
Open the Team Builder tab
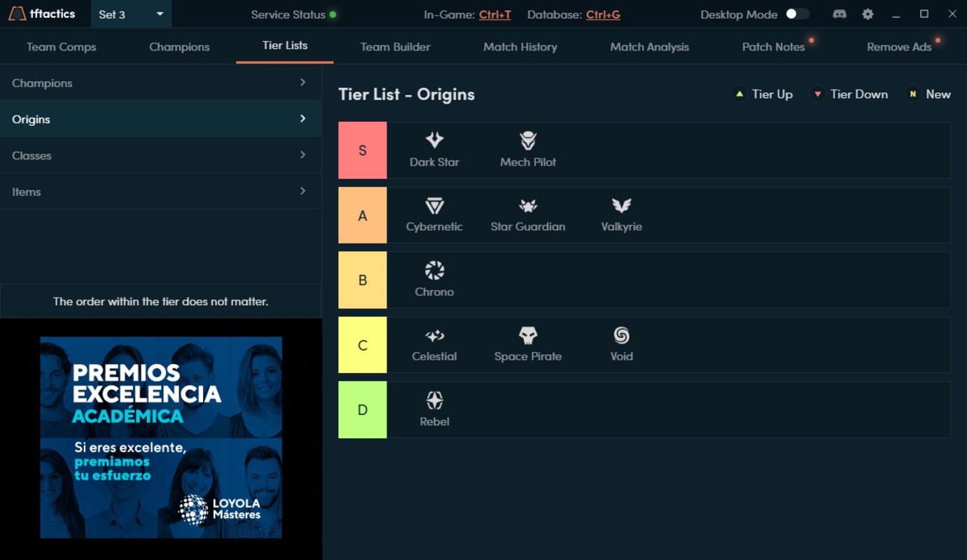396,47
